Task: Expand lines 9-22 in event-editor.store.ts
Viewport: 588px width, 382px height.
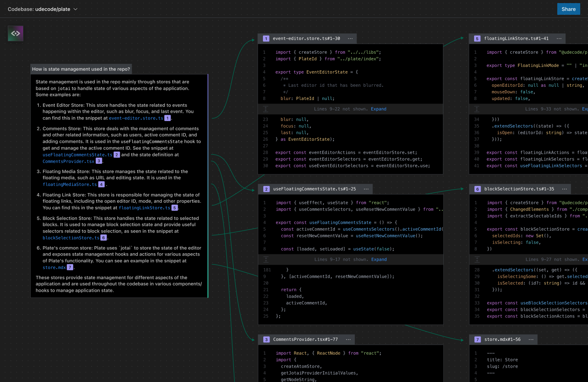Action: coord(378,109)
